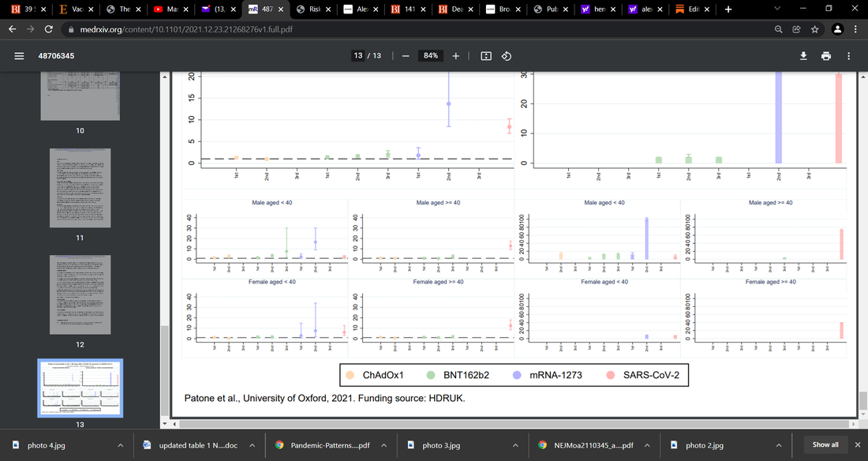This screenshot has width=868, height=461.
Task: Click the address bar URL
Action: click(x=186, y=29)
